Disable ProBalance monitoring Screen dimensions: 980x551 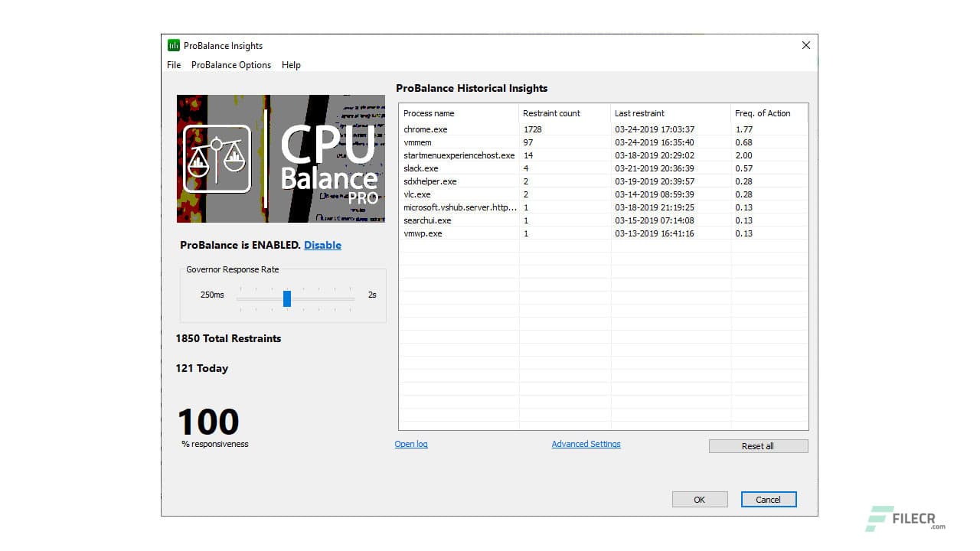click(322, 245)
